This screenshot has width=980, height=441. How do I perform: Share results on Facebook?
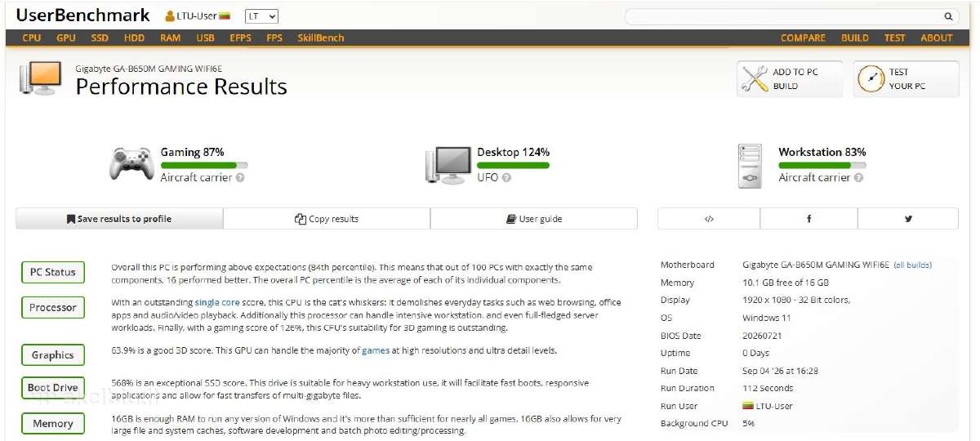(x=808, y=219)
